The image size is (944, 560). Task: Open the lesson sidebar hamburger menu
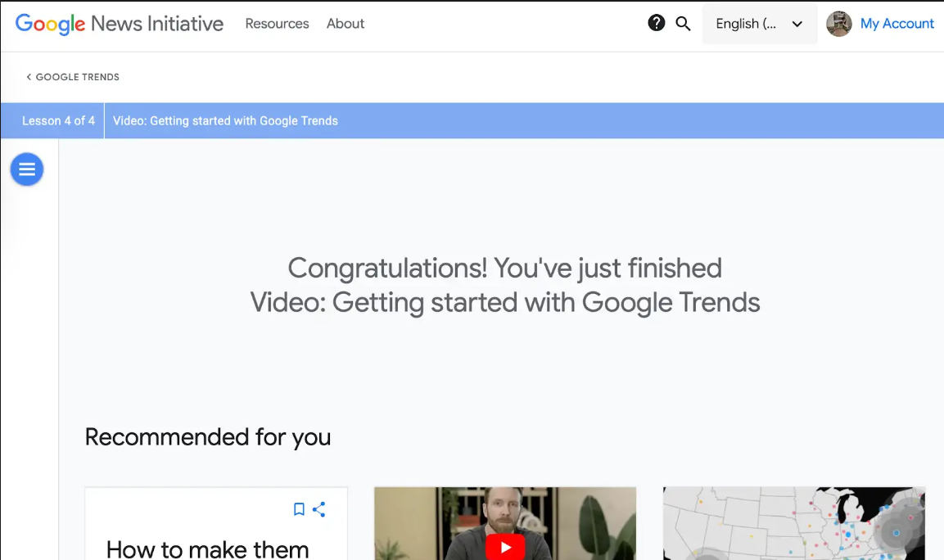click(x=27, y=169)
